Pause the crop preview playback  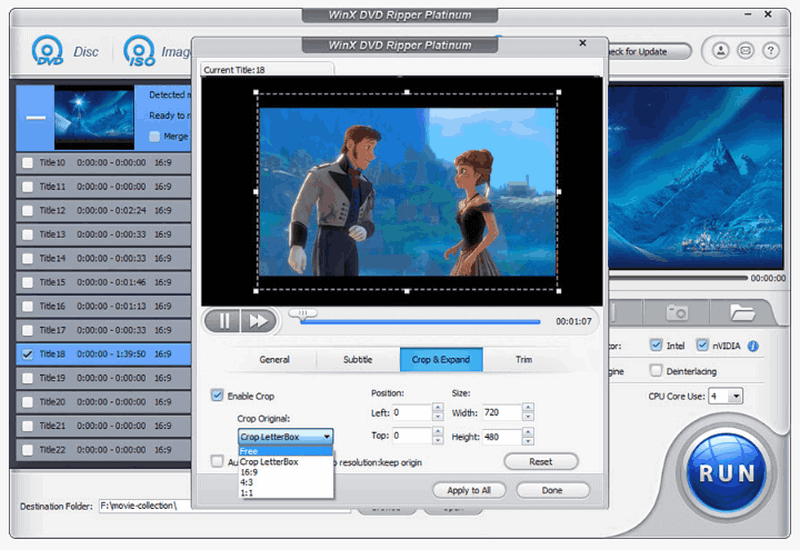pos(222,321)
